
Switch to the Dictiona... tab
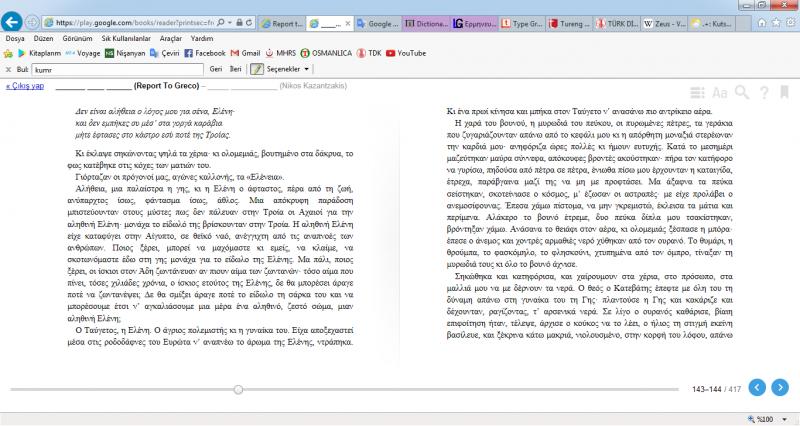coord(427,23)
